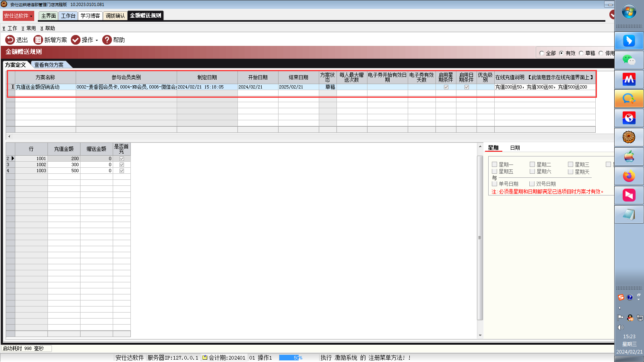Open the 工作 menu
The width and height of the screenshot is (644, 362).
[x=10, y=28]
